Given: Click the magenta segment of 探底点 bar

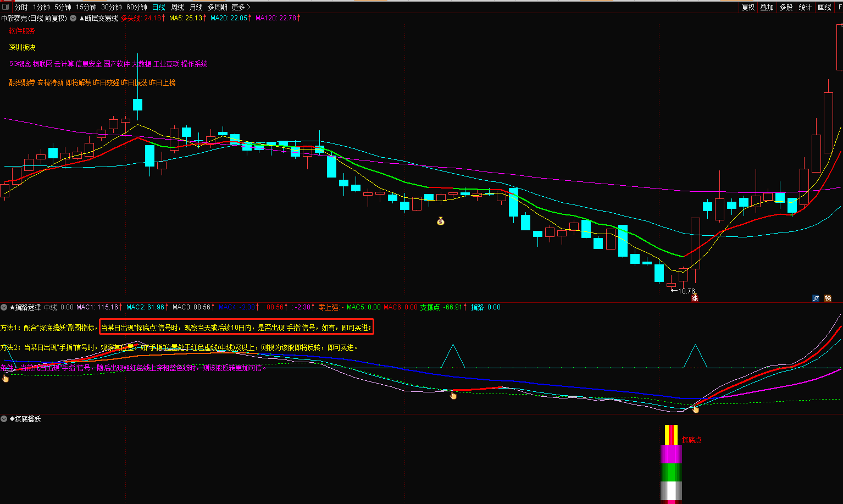Looking at the screenshot, I should click(671, 455).
